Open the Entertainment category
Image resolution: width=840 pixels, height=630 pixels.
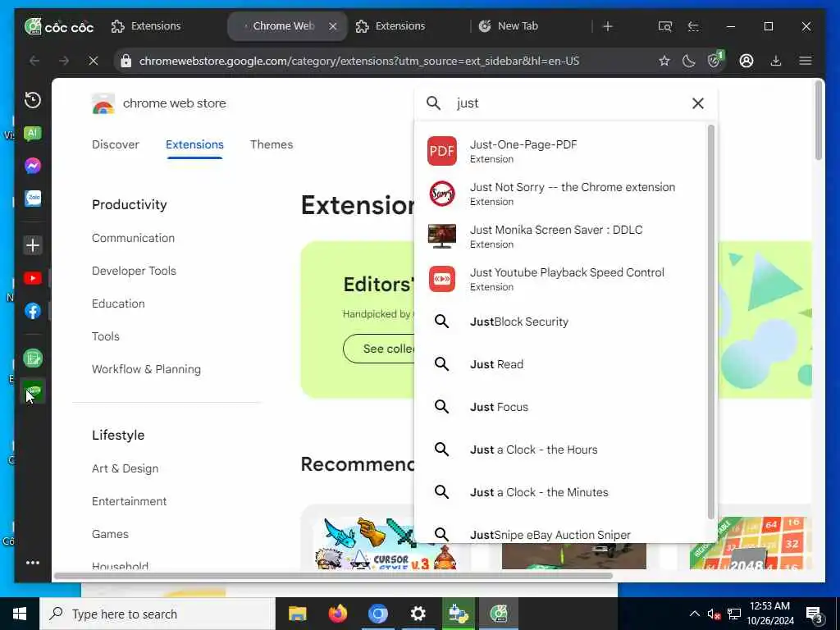tap(129, 501)
